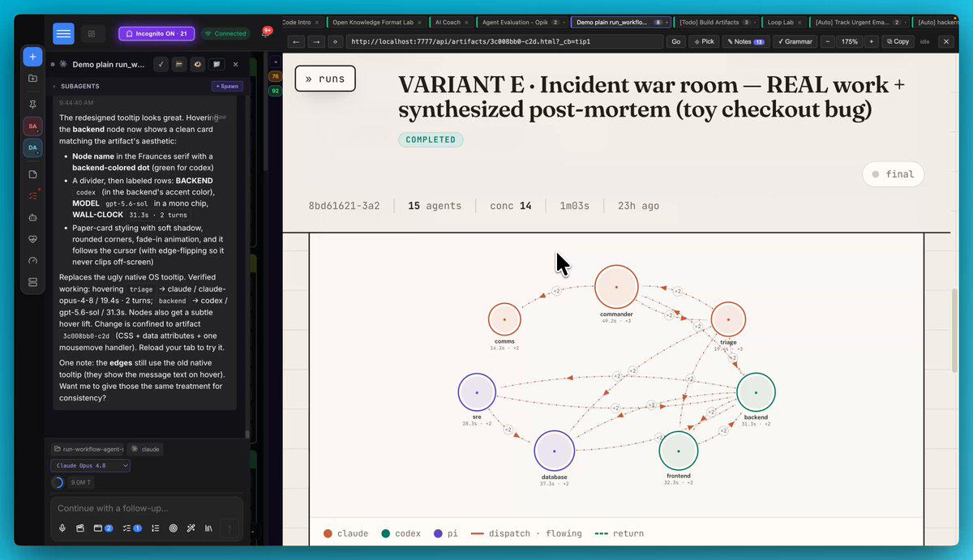Image resolution: width=973 pixels, height=560 pixels.
Task: Open the » runs breadcrumb expander
Action: point(325,79)
